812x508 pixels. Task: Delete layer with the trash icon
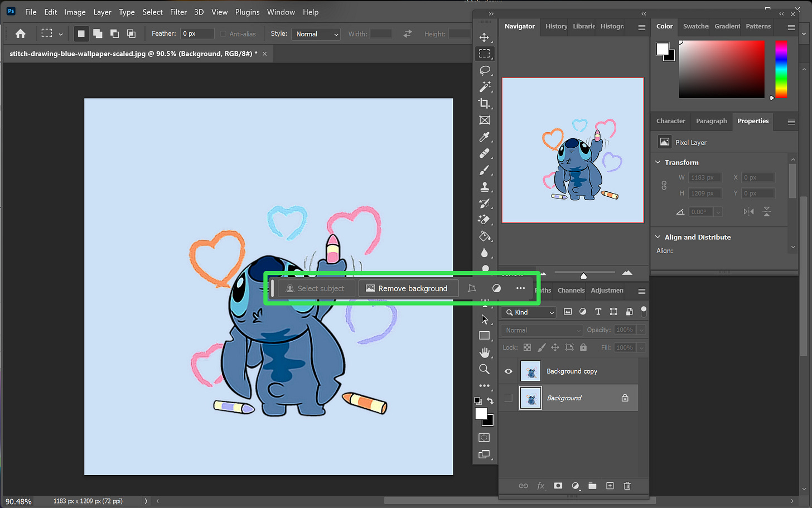(x=627, y=486)
